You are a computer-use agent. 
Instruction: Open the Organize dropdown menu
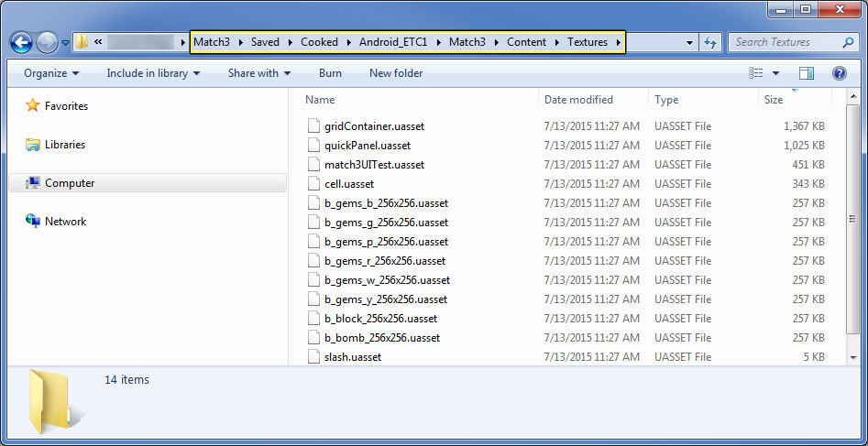pyautogui.click(x=51, y=73)
